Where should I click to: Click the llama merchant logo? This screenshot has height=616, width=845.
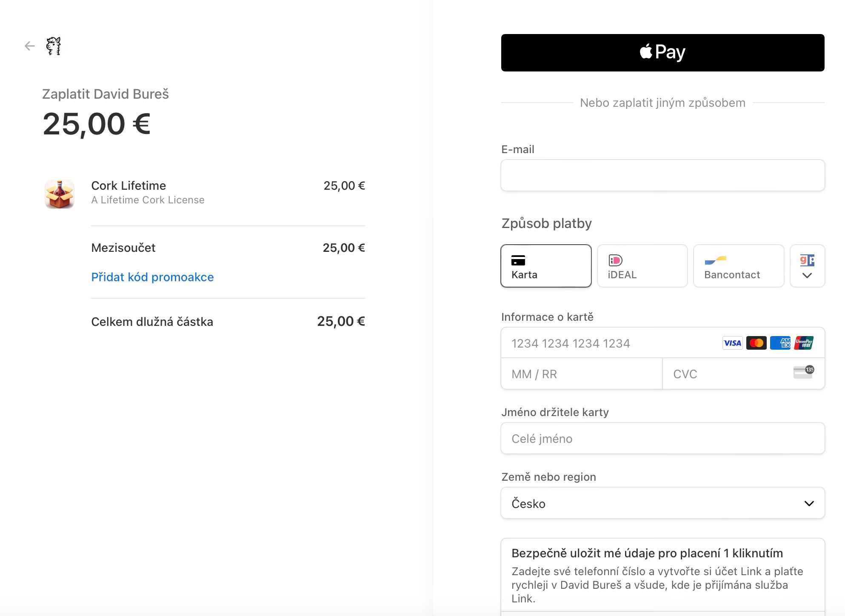coord(54,46)
